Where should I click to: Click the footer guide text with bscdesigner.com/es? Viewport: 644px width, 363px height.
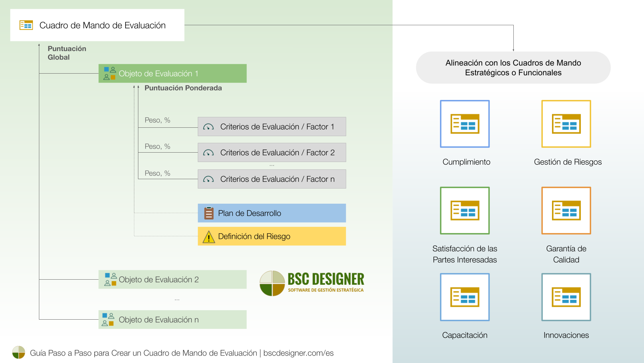tap(182, 353)
